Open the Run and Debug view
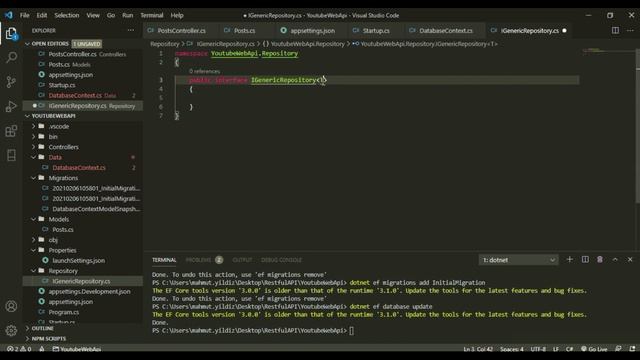The width and height of the screenshot is (640, 360). [11, 106]
